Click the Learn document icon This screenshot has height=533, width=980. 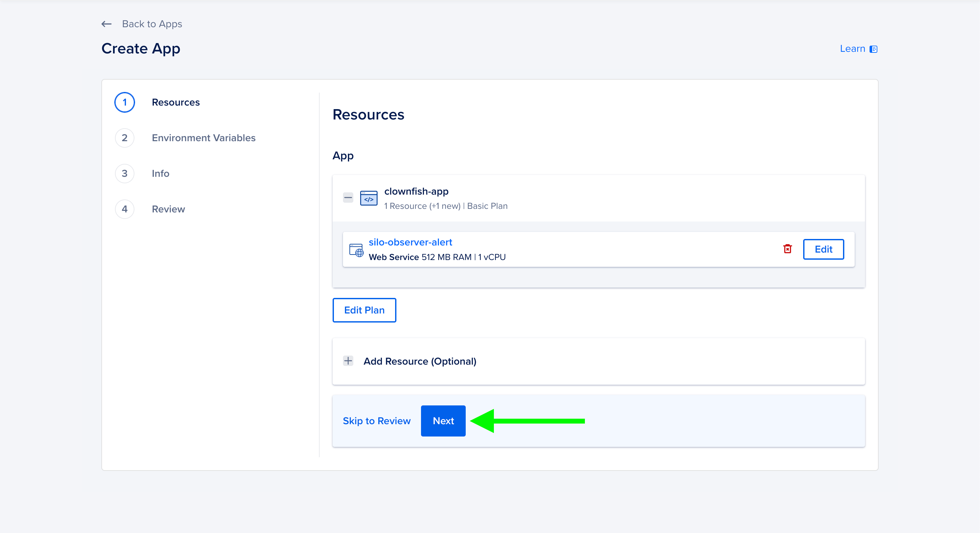tap(873, 49)
